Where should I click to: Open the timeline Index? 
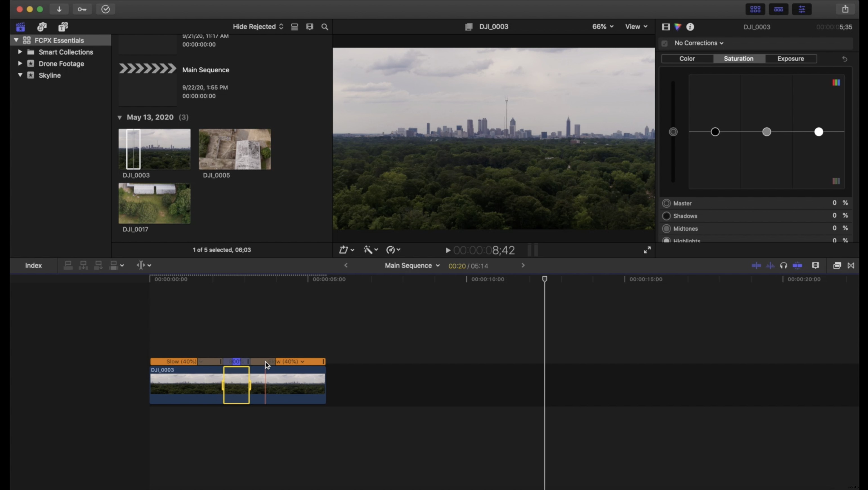click(33, 265)
